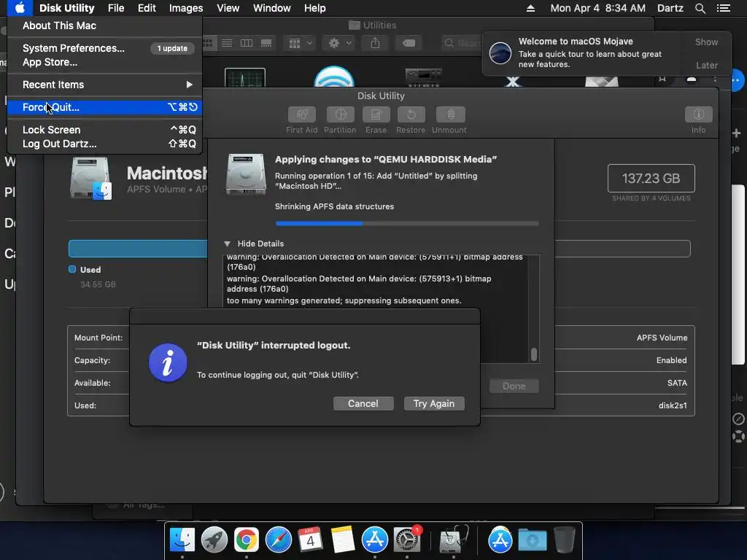
Task: Open Trash in the Dock
Action: 565,540
